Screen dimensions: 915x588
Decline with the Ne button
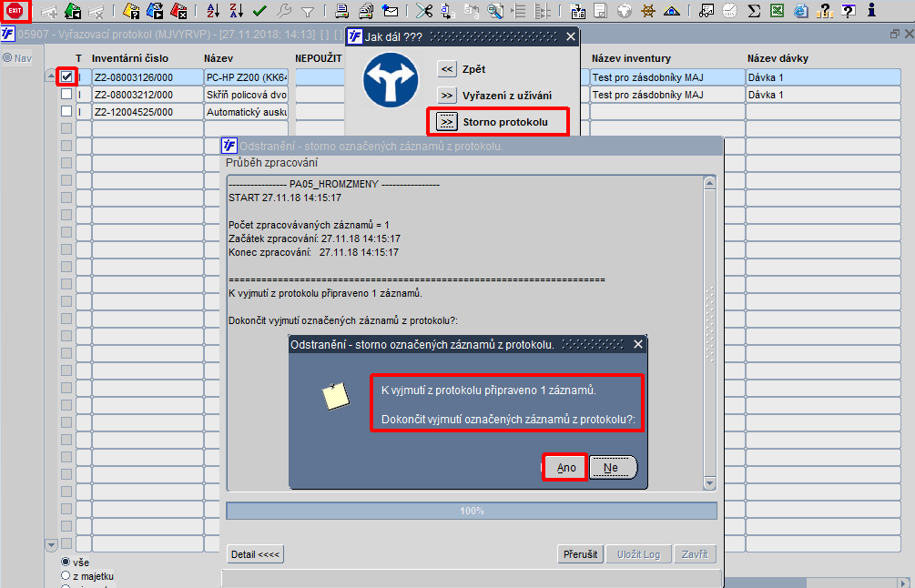coord(612,467)
